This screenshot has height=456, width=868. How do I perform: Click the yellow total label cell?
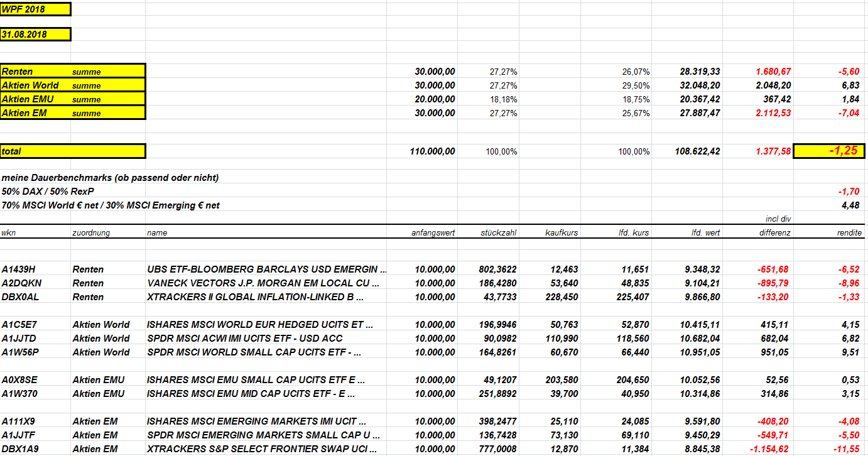73,151
